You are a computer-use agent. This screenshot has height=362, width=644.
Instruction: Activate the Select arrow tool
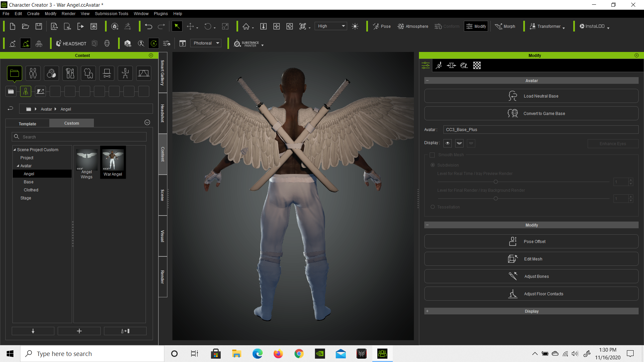coord(177,26)
